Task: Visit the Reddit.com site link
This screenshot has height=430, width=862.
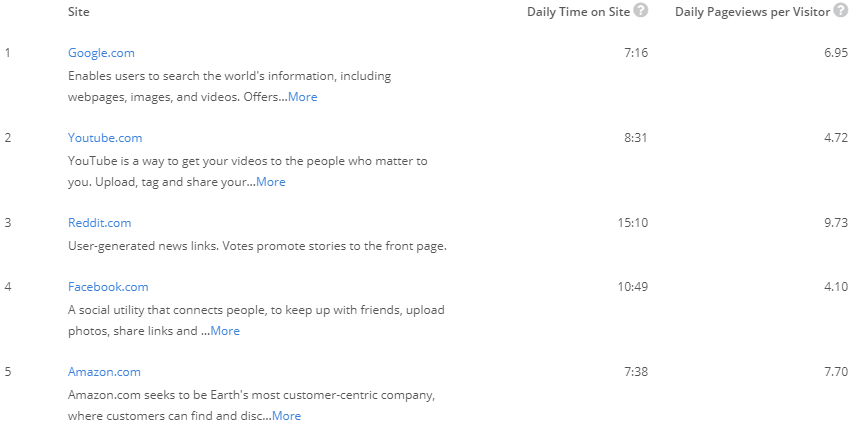Action: [x=99, y=222]
